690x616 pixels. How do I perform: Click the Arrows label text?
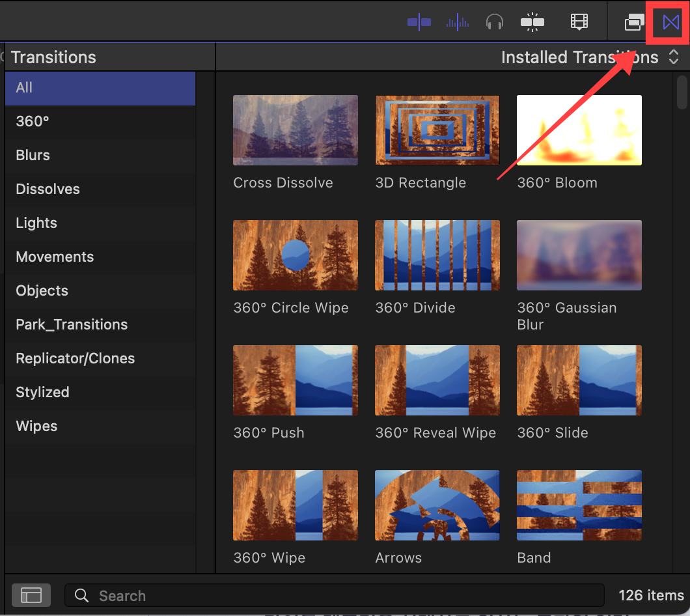(398, 558)
